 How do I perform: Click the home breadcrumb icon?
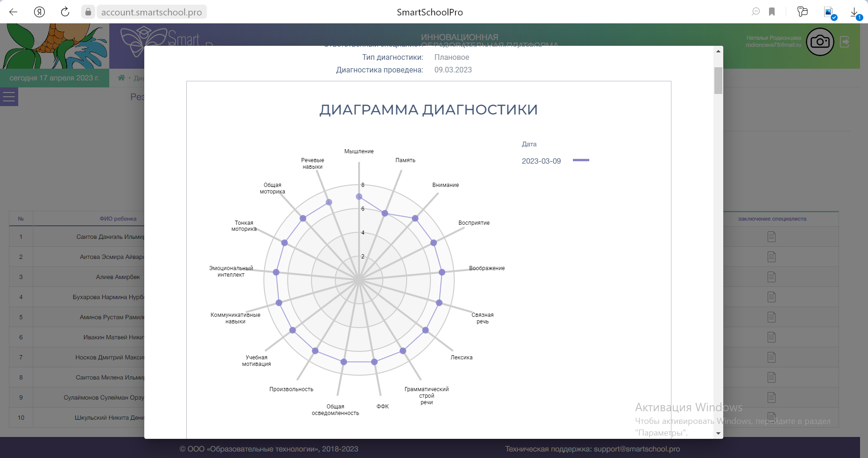tap(121, 78)
